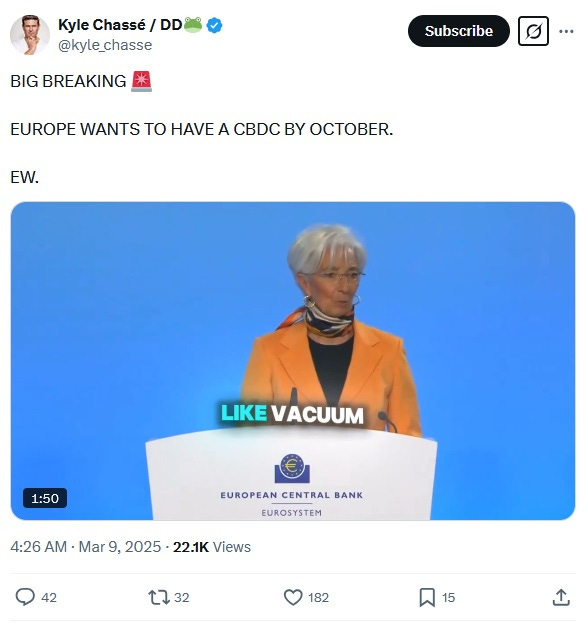Click the Kyle Chassé / DD display name
The width and height of the screenshot is (585, 625).
click(120, 25)
